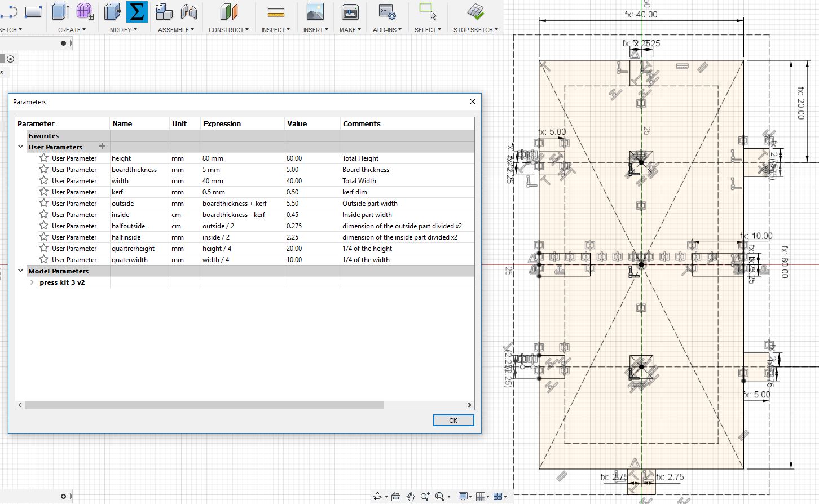819x504 pixels.
Task: Select the 'boardthickness + kerf' expression cell
Action: (243, 203)
